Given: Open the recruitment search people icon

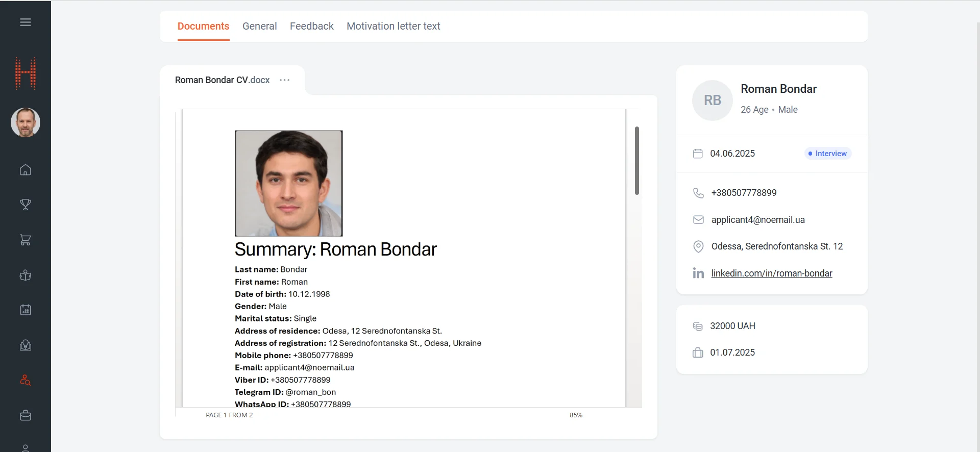Looking at the screenshot, I should click(x=26, y=381).
